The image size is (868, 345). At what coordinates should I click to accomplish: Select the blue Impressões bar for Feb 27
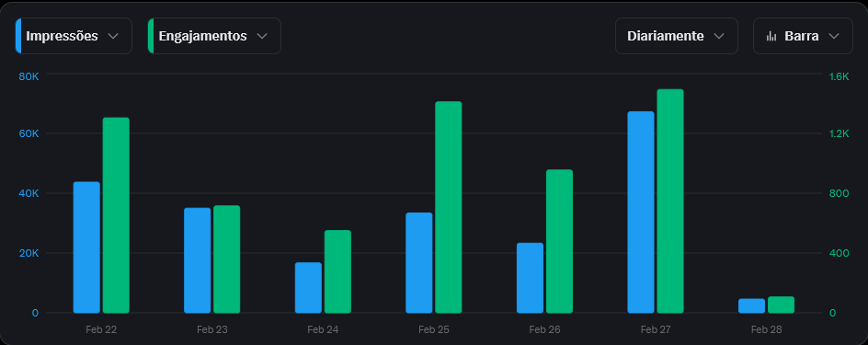[x=641, y=213]
